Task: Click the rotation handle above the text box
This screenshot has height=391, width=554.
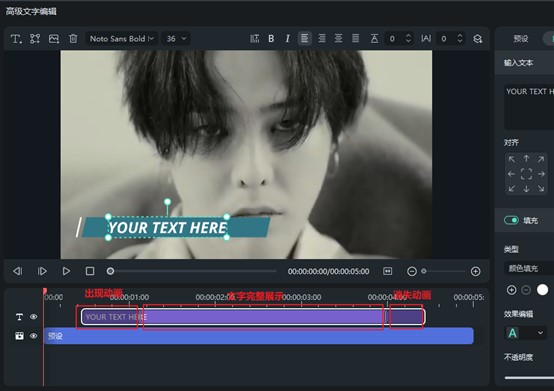Action: click(x=167, y=202)
